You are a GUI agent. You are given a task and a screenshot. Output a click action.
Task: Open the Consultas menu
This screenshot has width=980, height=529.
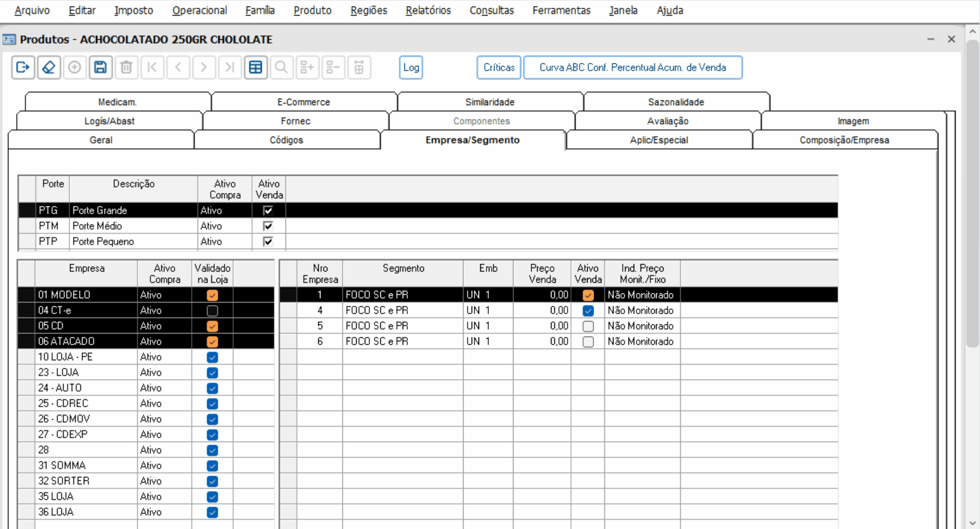click(x=492, y=10)
